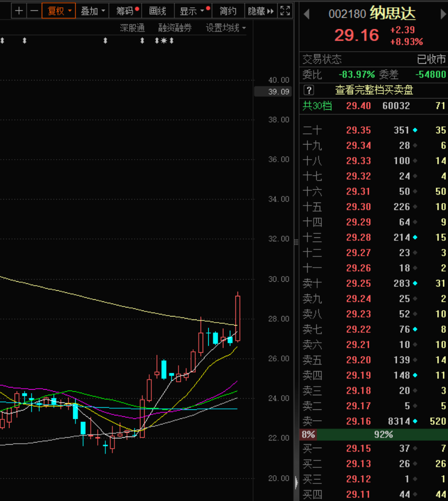Viewport: 448px width, 501px height.
Task: Click the question mark help icon
Action: pos(309,90)
